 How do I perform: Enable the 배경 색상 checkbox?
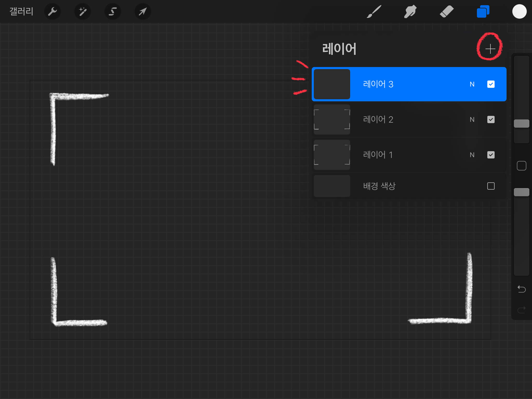pyautogui.click(x=491, y=186)
